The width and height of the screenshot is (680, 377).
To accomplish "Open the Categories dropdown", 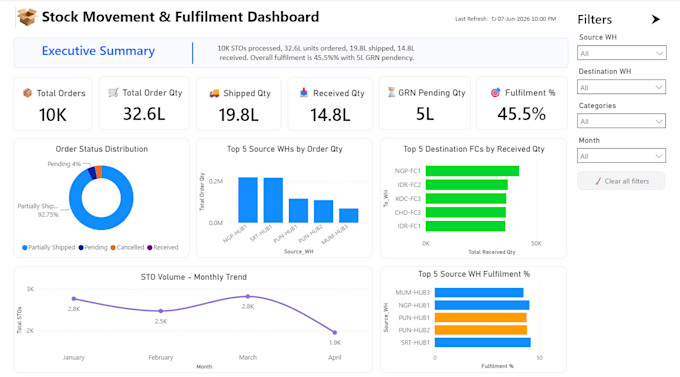I will point(621,121).
